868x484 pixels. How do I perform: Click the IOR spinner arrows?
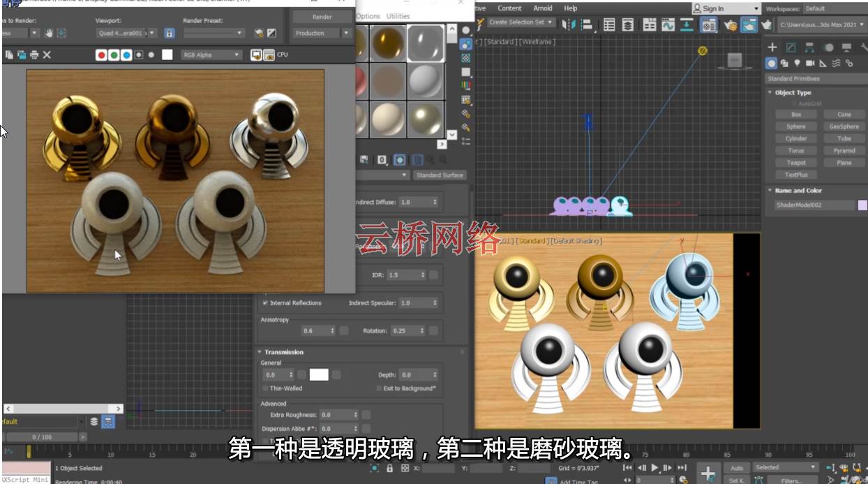tap(423, 275)
